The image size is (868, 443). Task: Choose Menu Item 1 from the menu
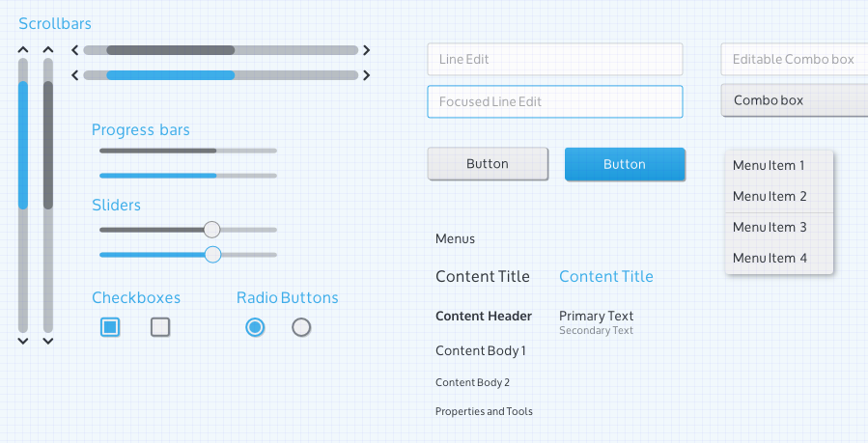point(770,165)
